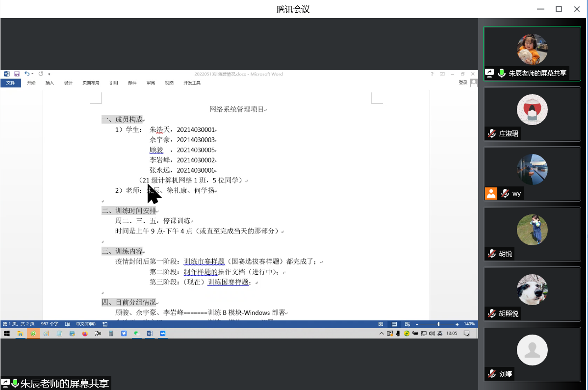Switch to the 页面布局 ribbon tab

(x=91, y=83)
